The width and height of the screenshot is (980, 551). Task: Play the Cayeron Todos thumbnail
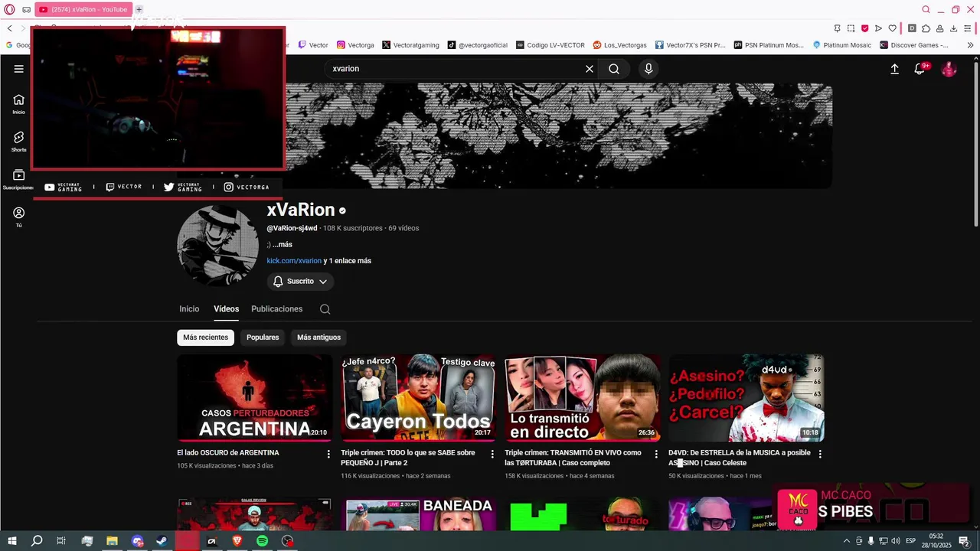pos(418,398)
